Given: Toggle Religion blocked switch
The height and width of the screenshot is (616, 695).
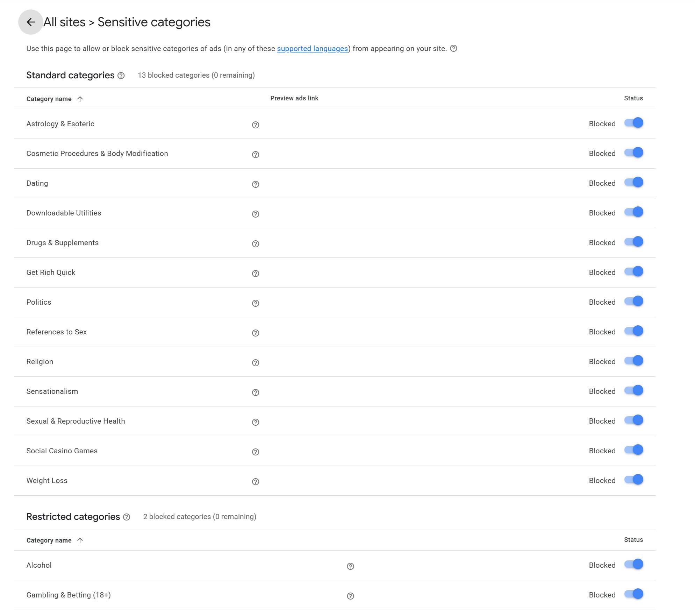Looking at the screenshot, I should click(x=634, y=361).
